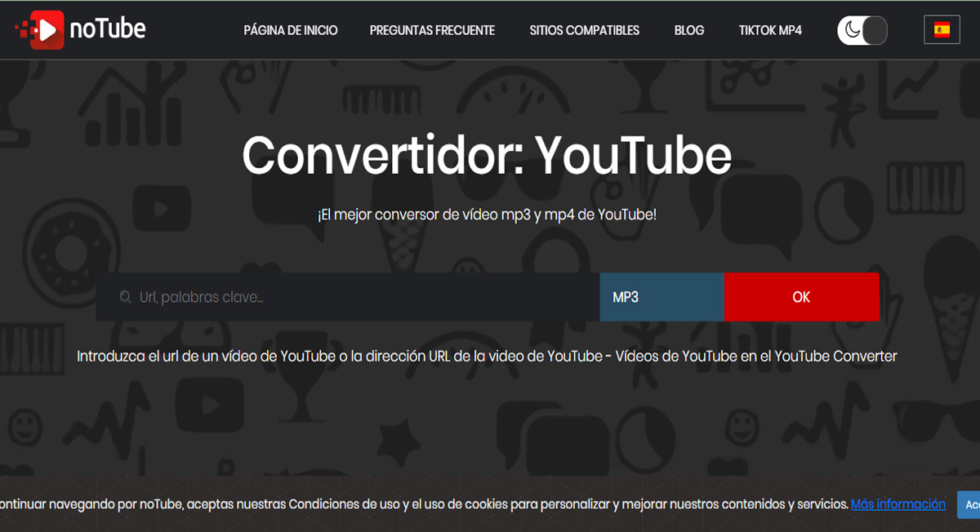Click the red OK button
Image resolution: width=980 pixels, height=532 pixels.
[802, 297]
